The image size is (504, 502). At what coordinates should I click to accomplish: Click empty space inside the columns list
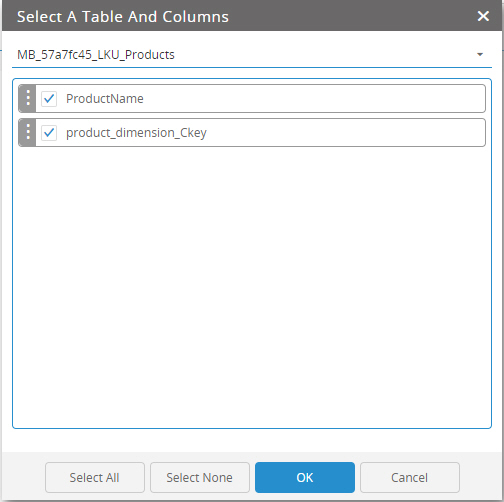pyautogui.click(x=252, y=287)
